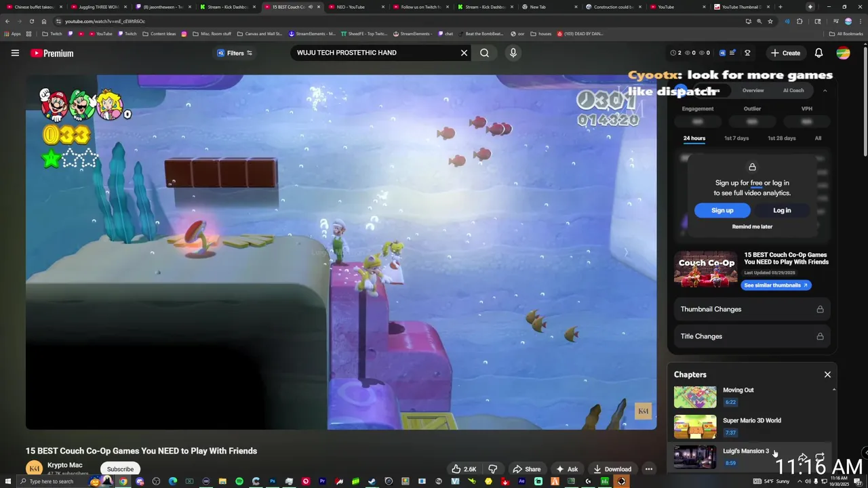Open the vidIQ Filters button
The width and height of the screenshot is (868, 488).
coord(235,53)
